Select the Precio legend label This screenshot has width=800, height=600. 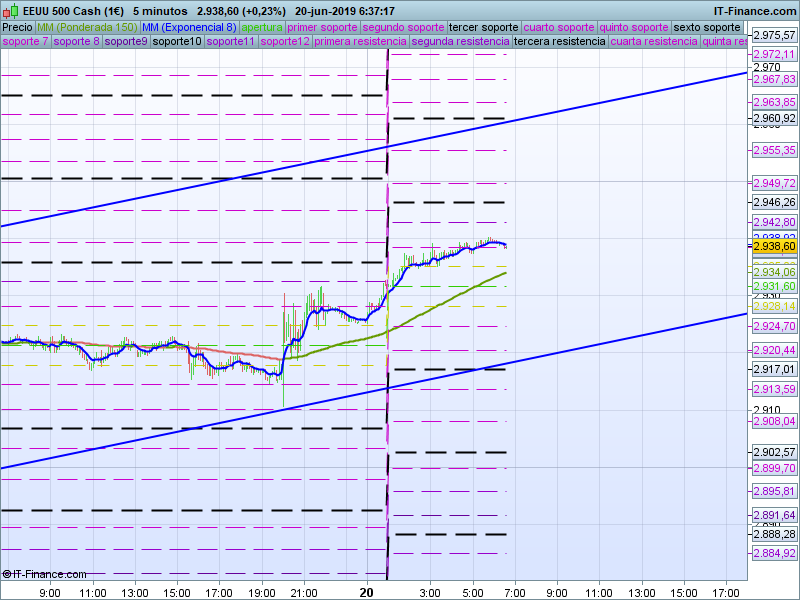point(17,27)
